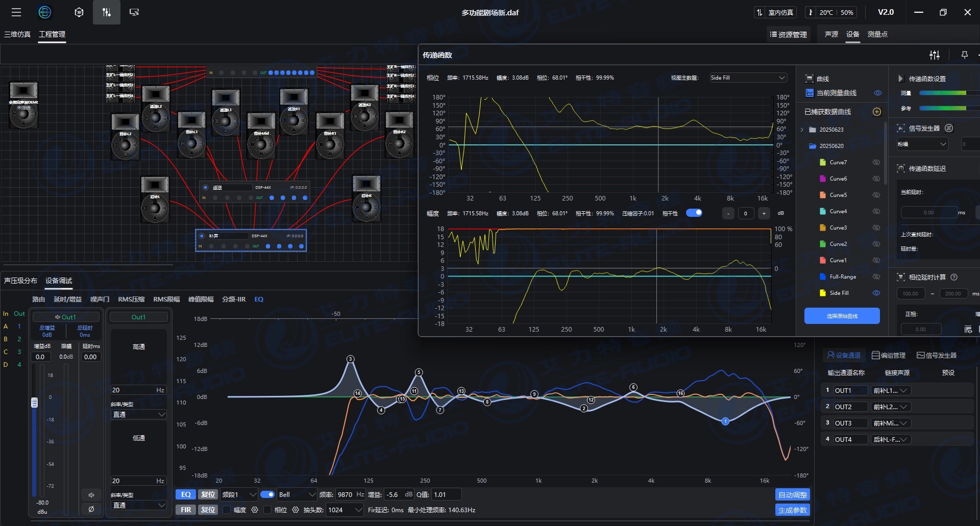This screenshot has height=526, width=980.
Task: Open the Bell filter type dropdown
Action: 297,494
